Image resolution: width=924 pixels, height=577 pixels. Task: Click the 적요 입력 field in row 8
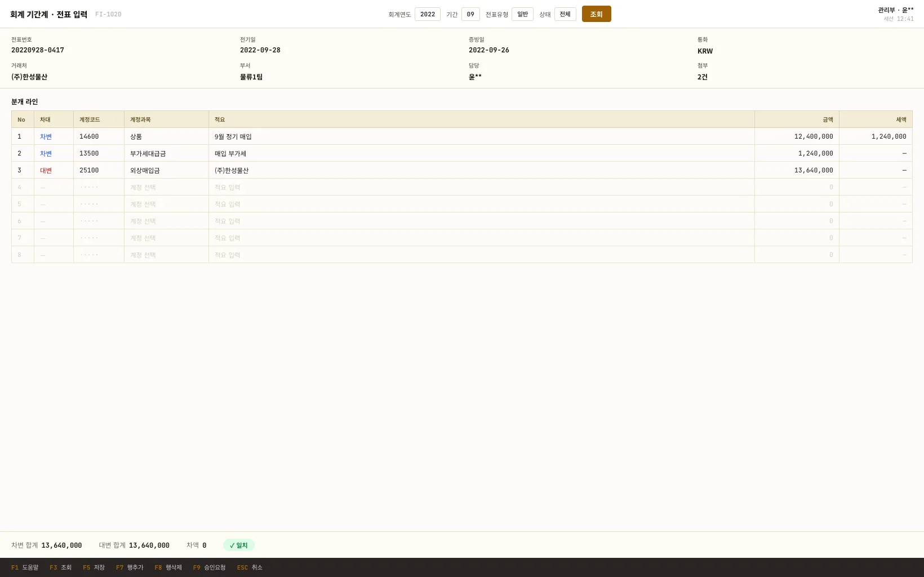pyautogui.click(x=482, y=255)
